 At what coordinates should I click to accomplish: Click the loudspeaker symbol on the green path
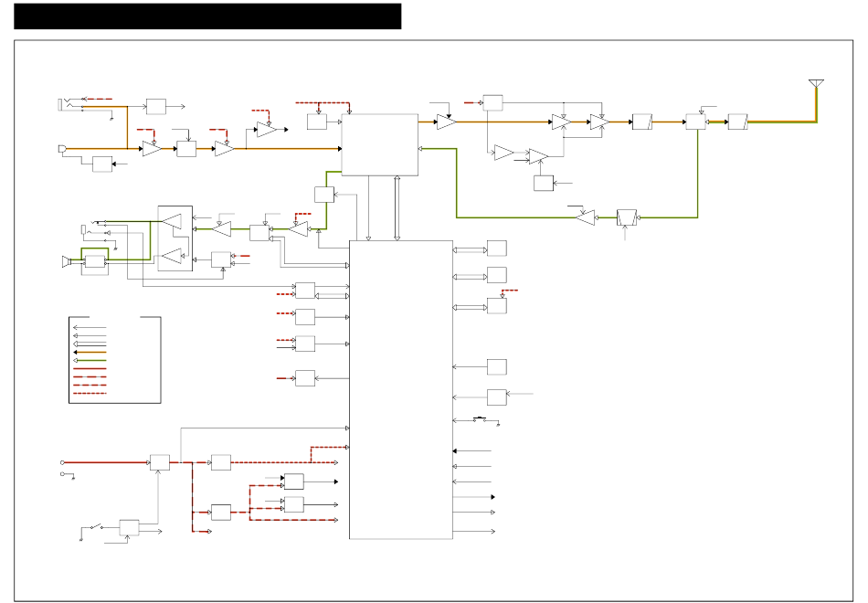[67, 261]
